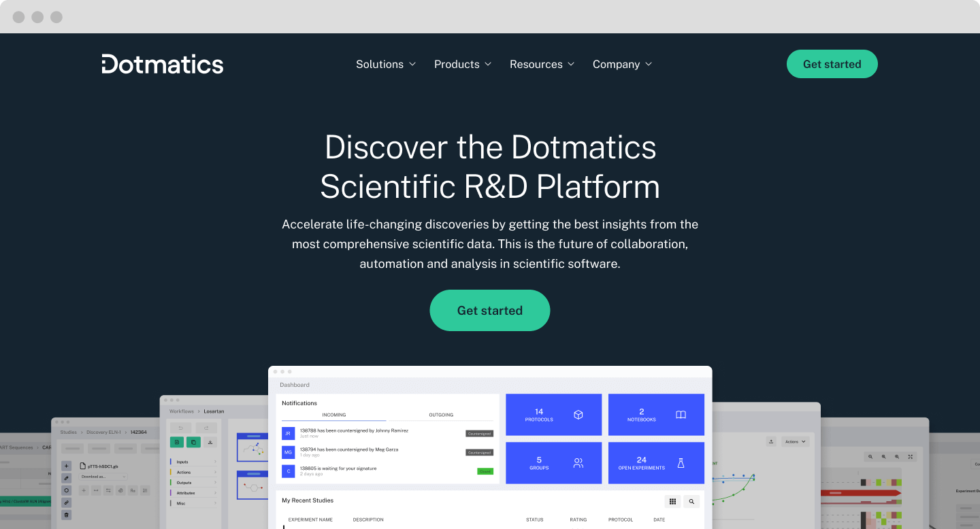The image size is (980, 529).
Task: Click the cube icon on the Protocols card
Action: point(578,415)
